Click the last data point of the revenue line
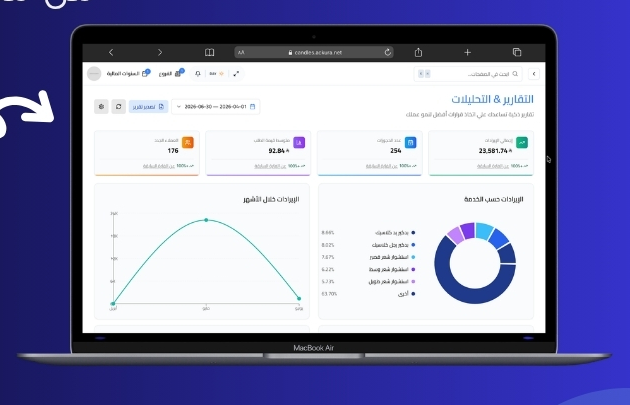 [299, 299]
